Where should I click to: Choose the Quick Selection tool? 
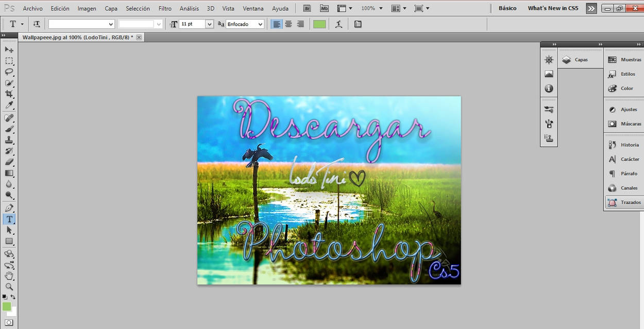point(9,83)
